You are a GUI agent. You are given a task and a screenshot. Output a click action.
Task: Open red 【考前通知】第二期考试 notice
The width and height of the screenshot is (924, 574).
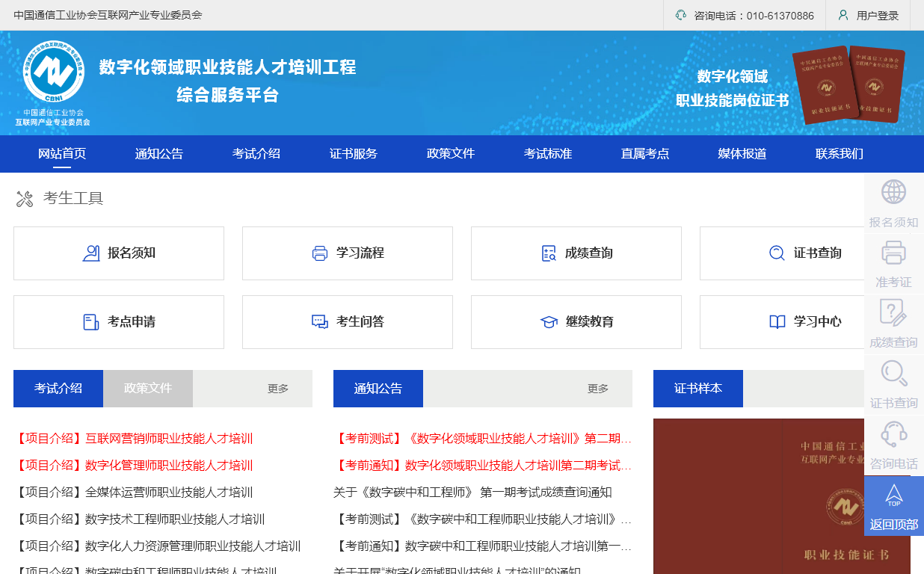483,466
